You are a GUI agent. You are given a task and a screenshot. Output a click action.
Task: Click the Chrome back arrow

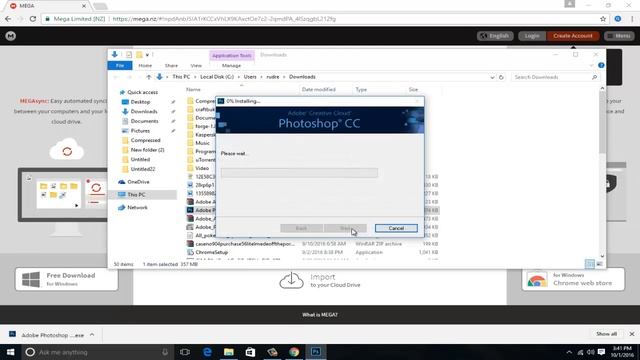point(8,19)
